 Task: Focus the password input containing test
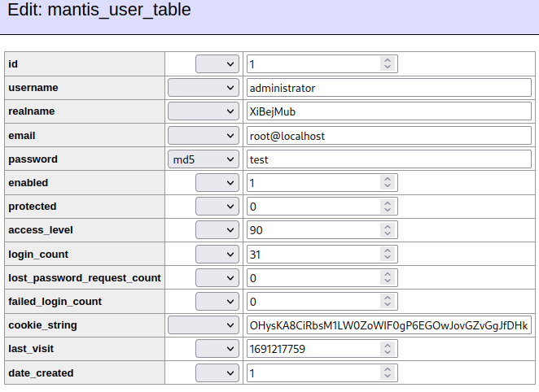(x=389, y=159)
